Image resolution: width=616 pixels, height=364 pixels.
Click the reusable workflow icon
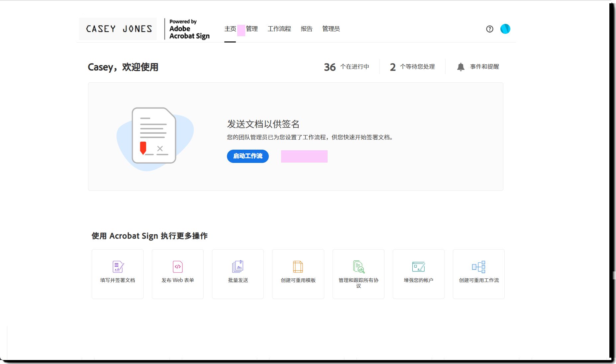[x=478, y=266]
